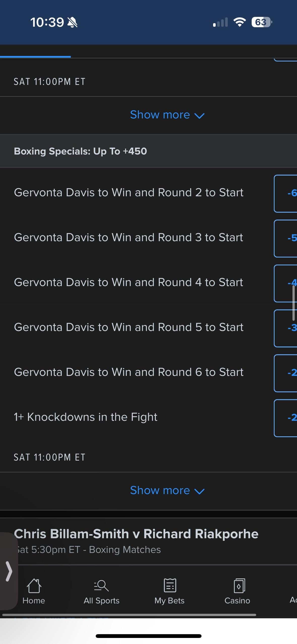Click the vertical scrollbar handle

[x=293, y=303]
